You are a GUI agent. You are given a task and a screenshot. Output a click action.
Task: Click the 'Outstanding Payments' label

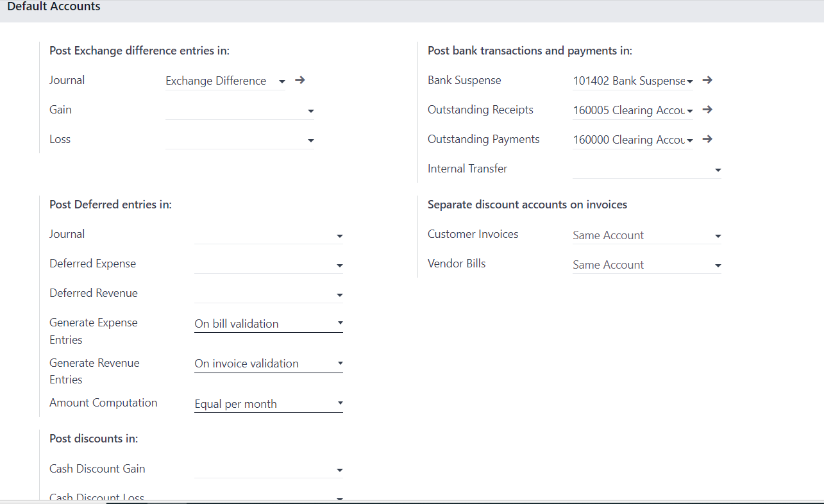pyautogui.click(x=483, y=139)
